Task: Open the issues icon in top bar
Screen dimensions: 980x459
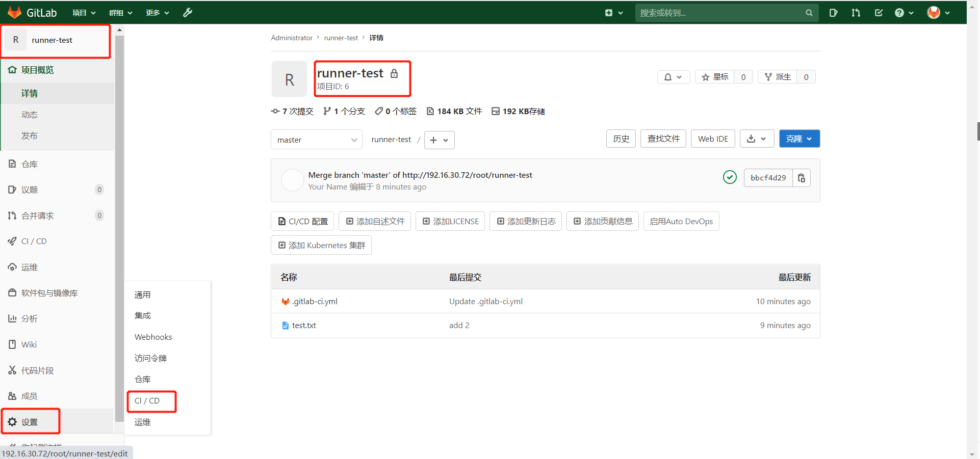Action: pyautogui.click(x=833, y=13)
